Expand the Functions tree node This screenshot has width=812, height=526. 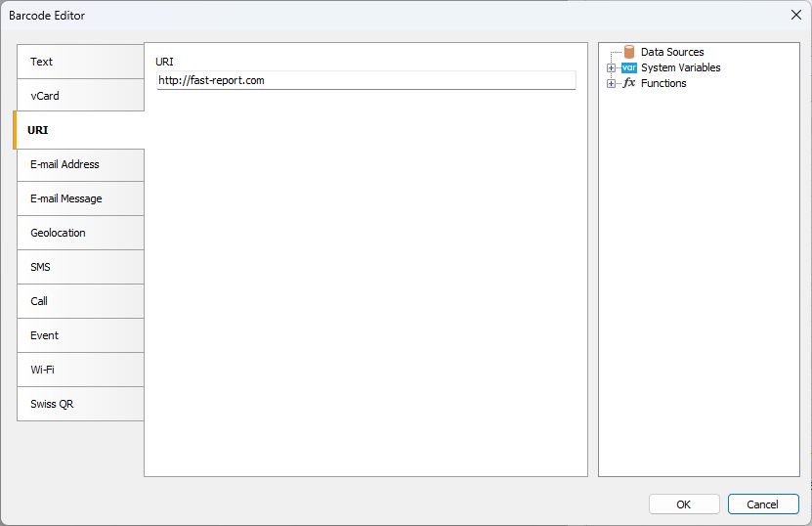(611, 83)
